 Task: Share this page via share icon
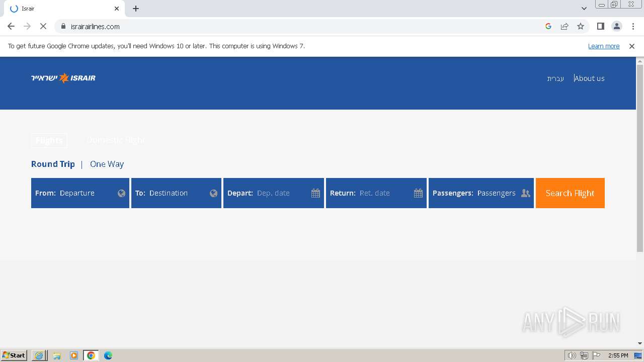tap(565, 26)
